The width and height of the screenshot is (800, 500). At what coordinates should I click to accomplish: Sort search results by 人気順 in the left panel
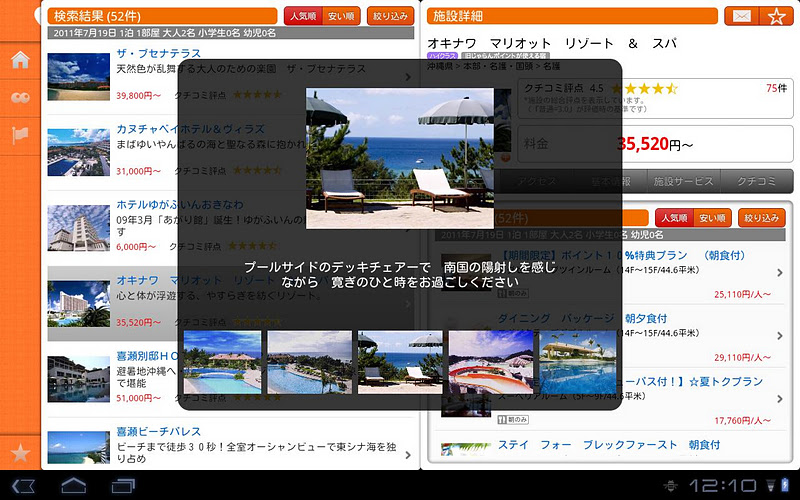pos(303,16)
